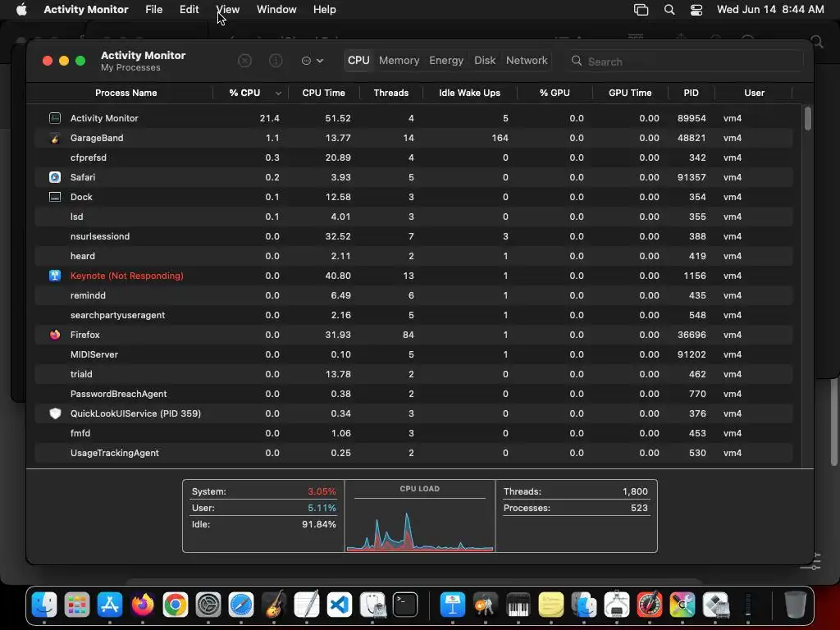Image resolution: width=840 pixels, height=630 pixels.
Task: Click the Safari compass icon in process list
Action: (55, 177)
